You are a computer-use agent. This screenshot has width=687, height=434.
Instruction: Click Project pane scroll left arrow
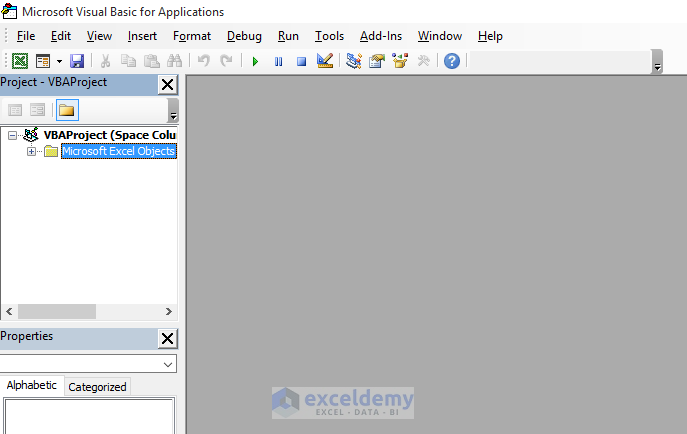click(9, 311)
